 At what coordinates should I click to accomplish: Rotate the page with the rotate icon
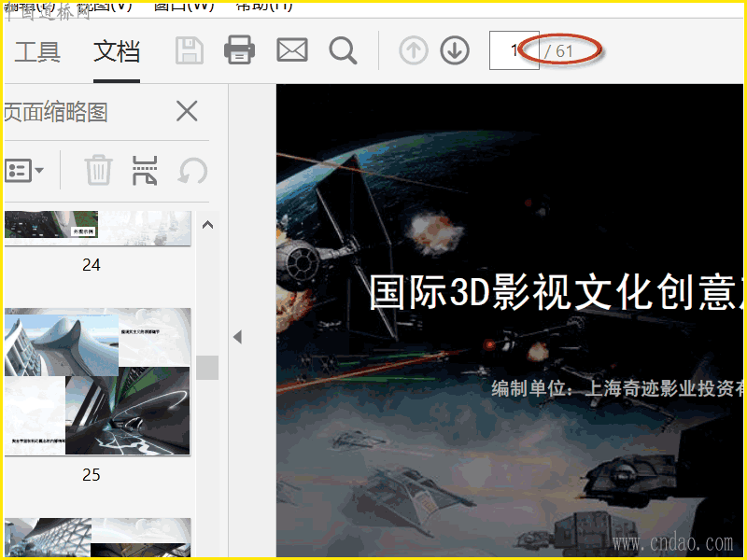[193, 171]
